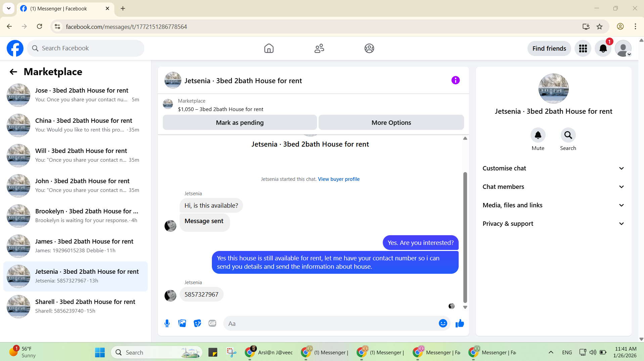Open Will conversation in list
This screenshot has width=644, height=361.
pyautogui.click(x=76, y=156)
